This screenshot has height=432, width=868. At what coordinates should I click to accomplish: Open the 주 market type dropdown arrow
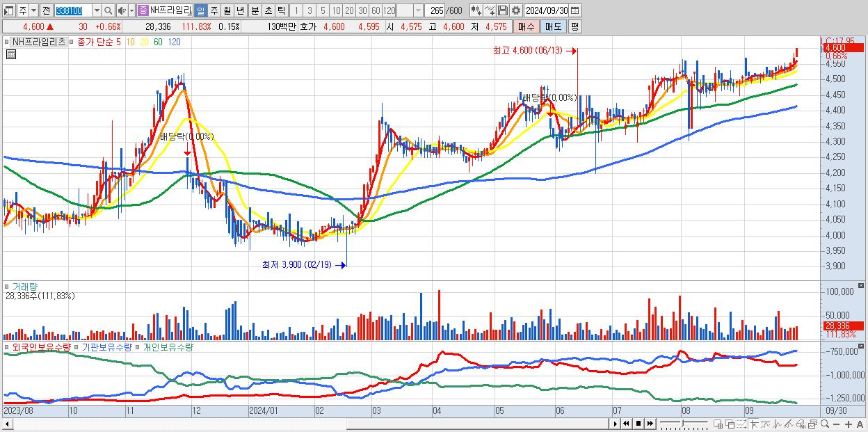click(x=33, y=10)
